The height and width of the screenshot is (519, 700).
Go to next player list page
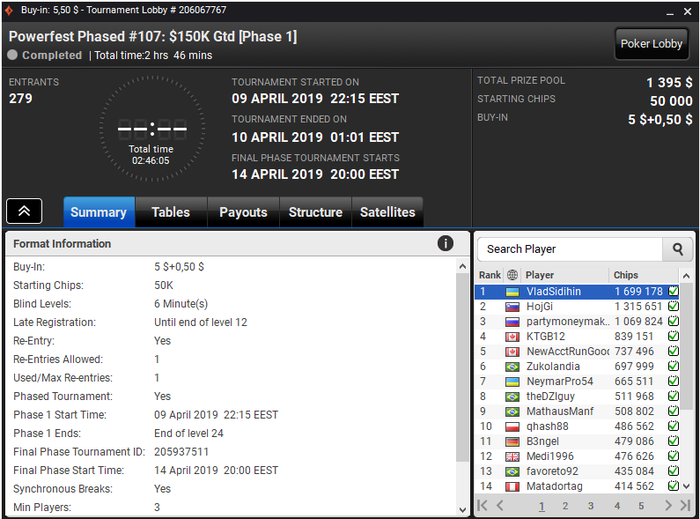[668, 505]
